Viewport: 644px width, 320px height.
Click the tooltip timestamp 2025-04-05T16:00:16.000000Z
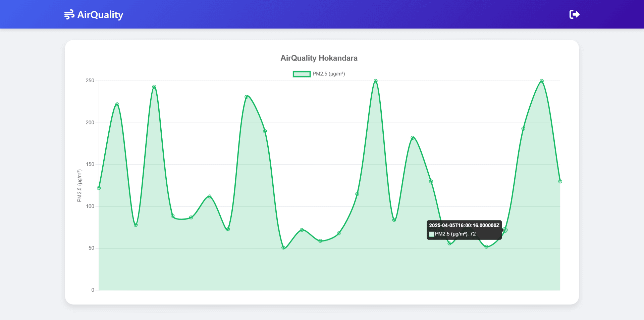coord(464,225)
